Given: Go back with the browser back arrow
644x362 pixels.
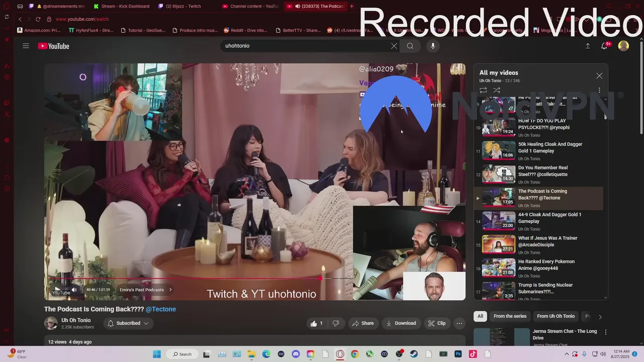Looking at the screenshot, I should tap(20, 19).
